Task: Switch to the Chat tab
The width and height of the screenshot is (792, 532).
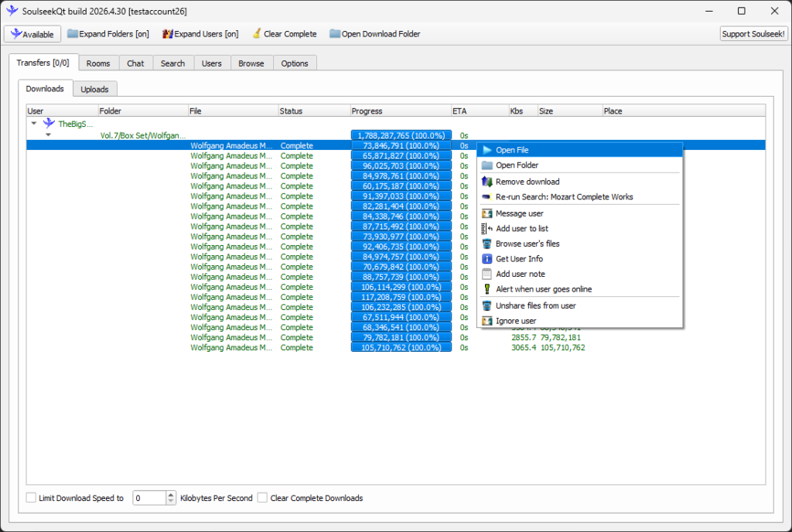Action: [135, 63]
